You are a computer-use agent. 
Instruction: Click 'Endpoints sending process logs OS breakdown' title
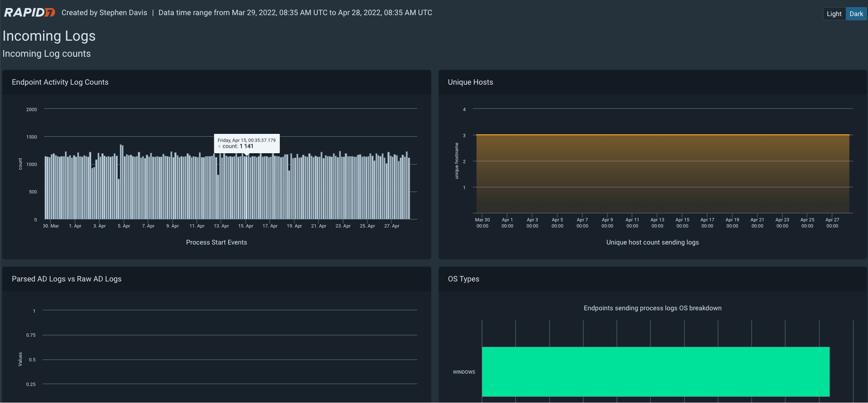(652, 308)
